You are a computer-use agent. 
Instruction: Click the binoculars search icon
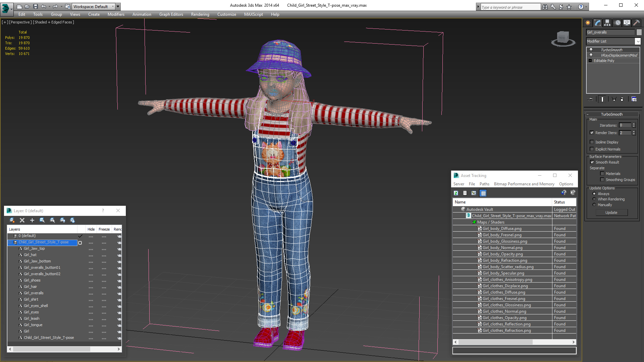tap(545, 7)
